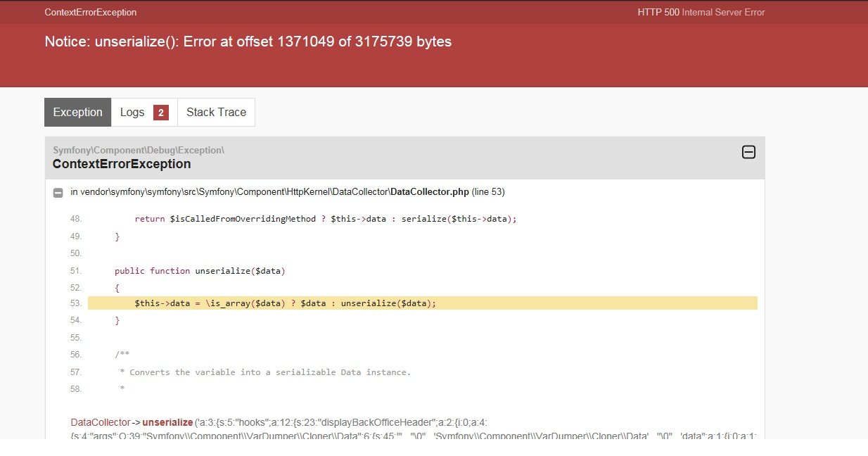Click the (line 53) reference text
Image resolution: width=868 pixels, height=456 pixels.
click(x=488, y=191)
